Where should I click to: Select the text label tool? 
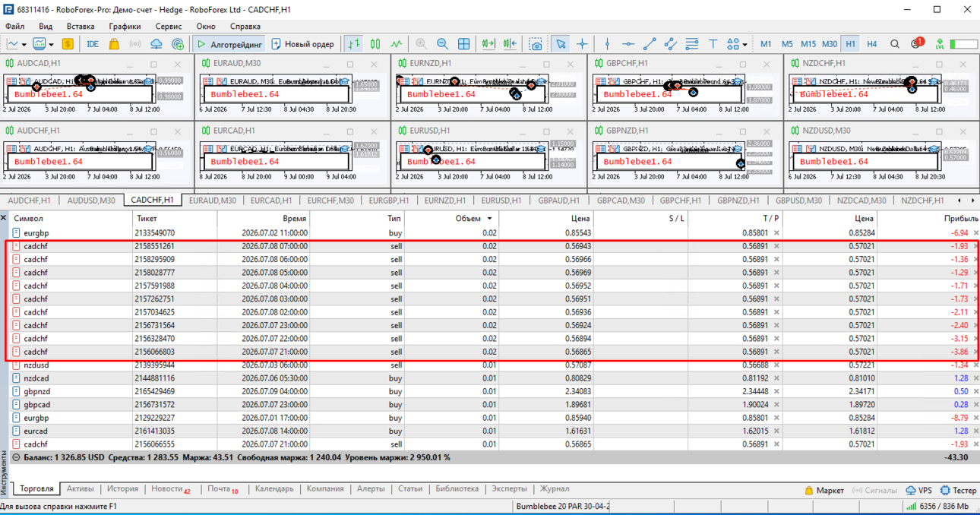click(713, 44)
